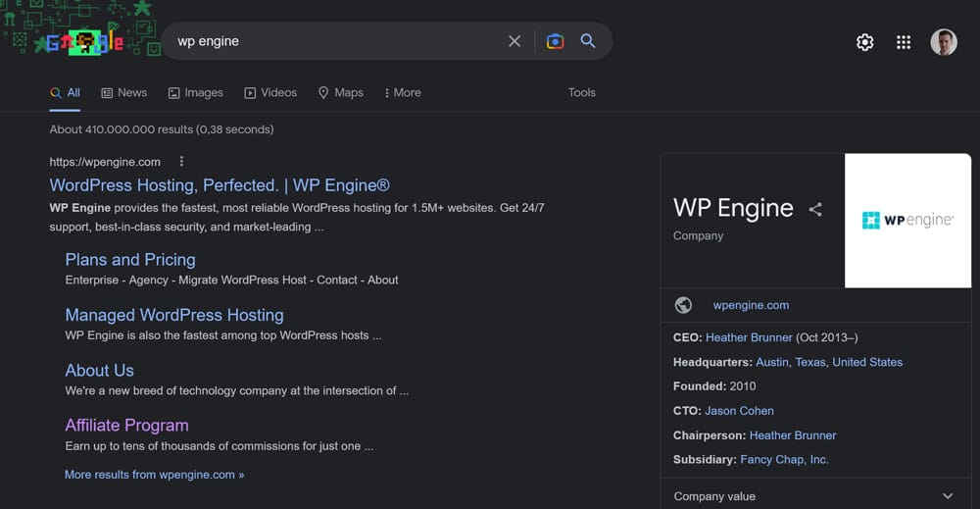Switch to the Images tab
This screenshot has width=980, height=509.
point(196,92)
